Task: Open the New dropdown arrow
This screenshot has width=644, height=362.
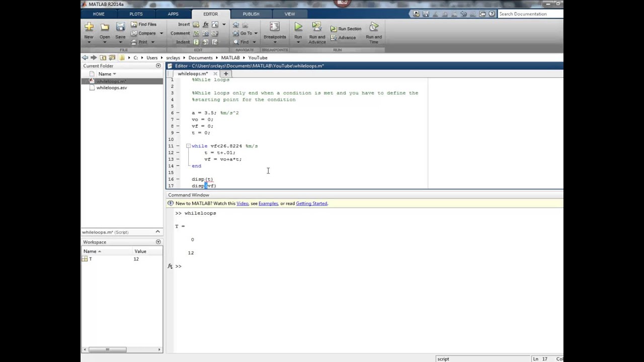Action: tap(89, 42)
